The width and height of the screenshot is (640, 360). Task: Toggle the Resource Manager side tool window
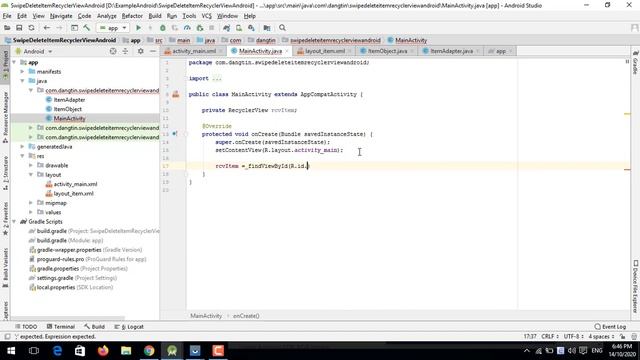tap(5, 117)
